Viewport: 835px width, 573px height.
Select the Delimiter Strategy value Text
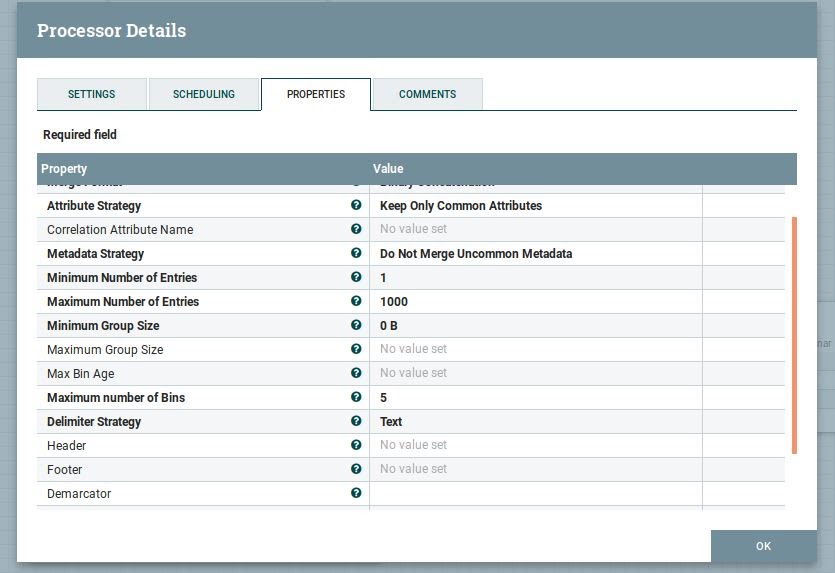pyautogui.click(x=391, y=422)
